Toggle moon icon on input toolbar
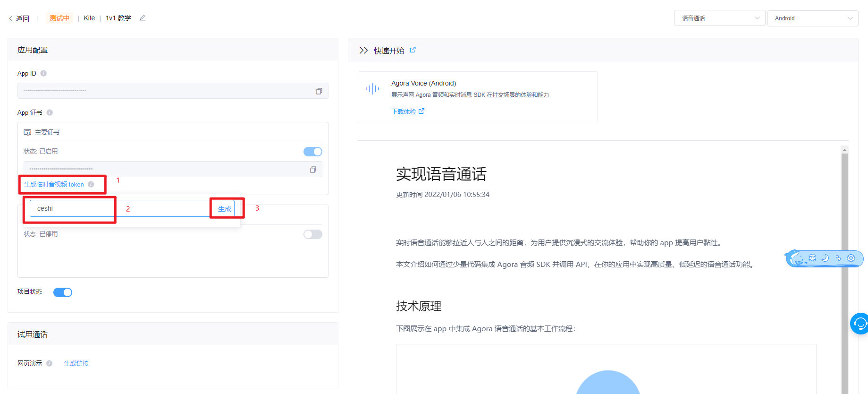Viewport: 868px width, 394px height. (x=825, y=258)
